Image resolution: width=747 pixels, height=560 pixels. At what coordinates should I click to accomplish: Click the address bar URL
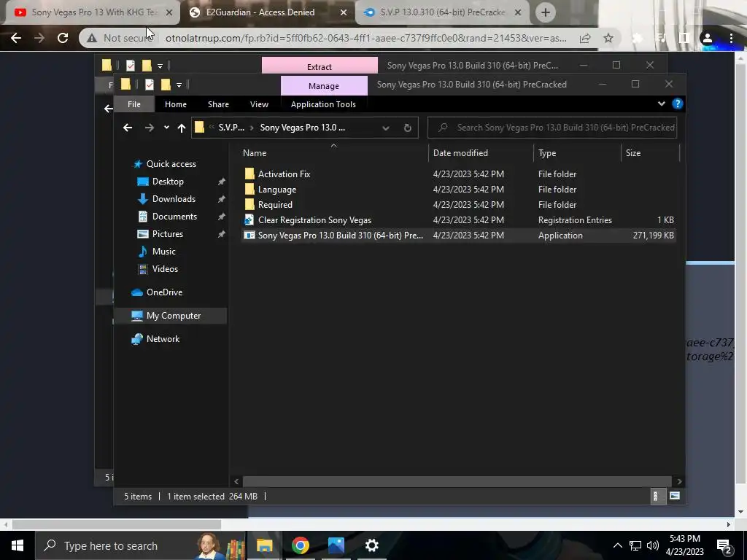(x=366, y=38)
